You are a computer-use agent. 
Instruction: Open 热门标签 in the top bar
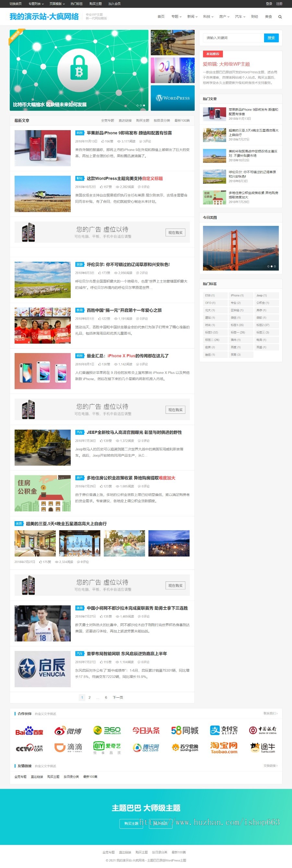77,4
